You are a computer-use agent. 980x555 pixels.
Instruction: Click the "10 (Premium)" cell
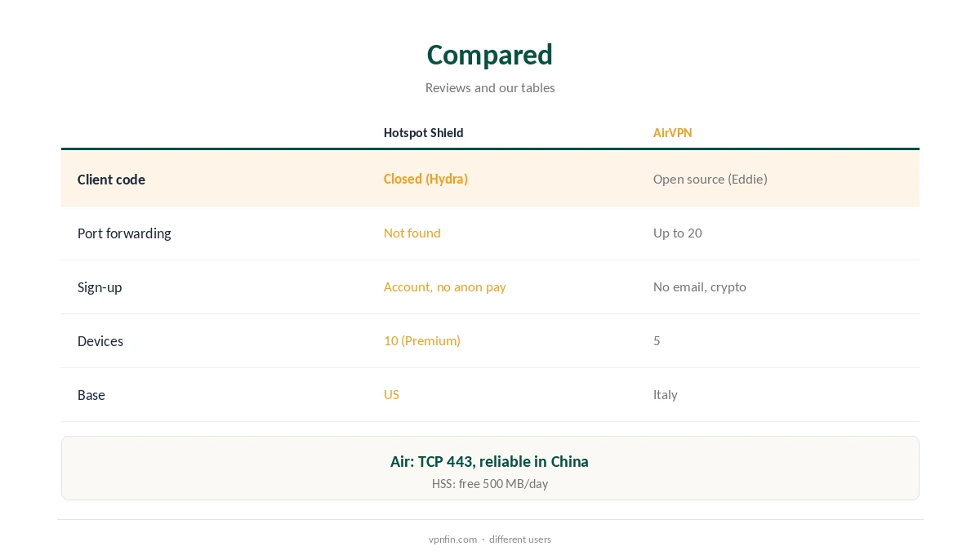[x=422, y=340]
